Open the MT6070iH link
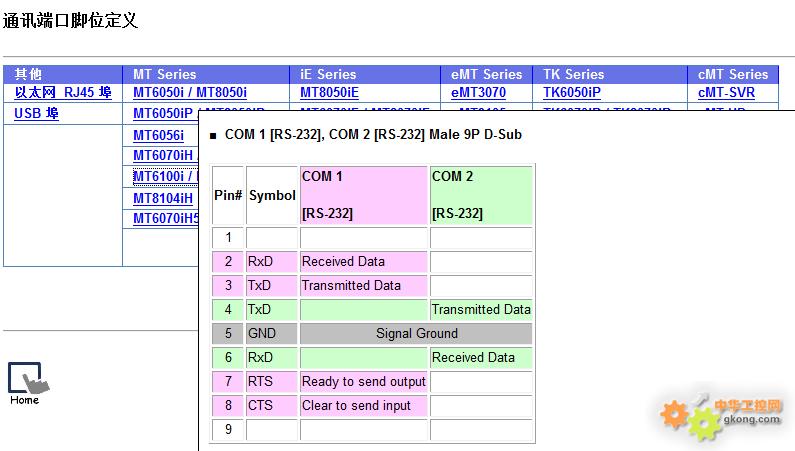This screenshot has width=795, height=451. pyautogui.click(x=163, y=156)
